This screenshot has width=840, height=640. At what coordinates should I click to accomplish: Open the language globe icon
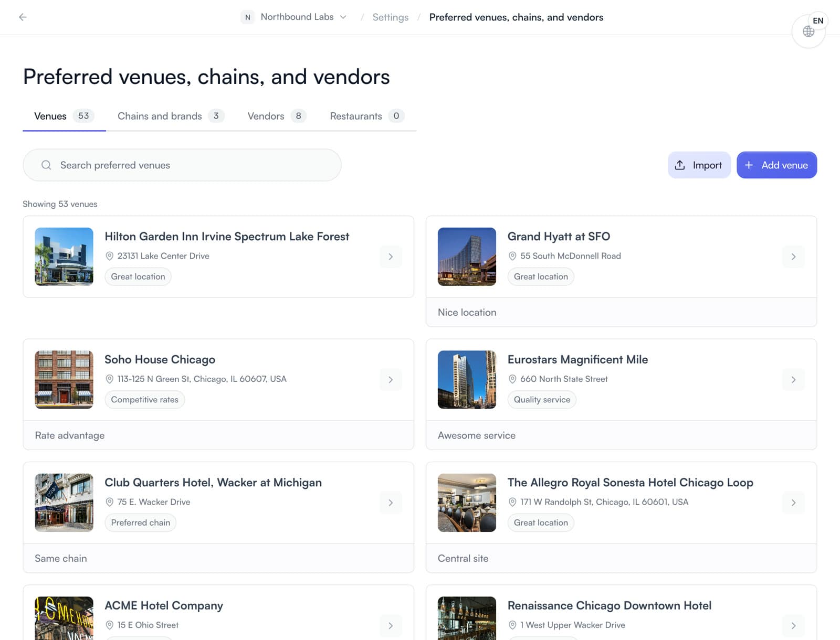pos(808,31)
